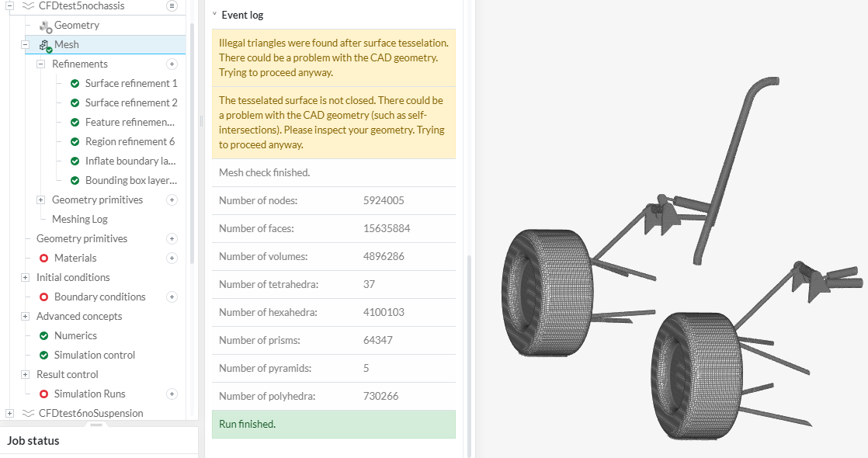Open CFDtest5nochassis options menu icon
The width and height of the screenshot is (868, 458).
[x=172, y=5]
